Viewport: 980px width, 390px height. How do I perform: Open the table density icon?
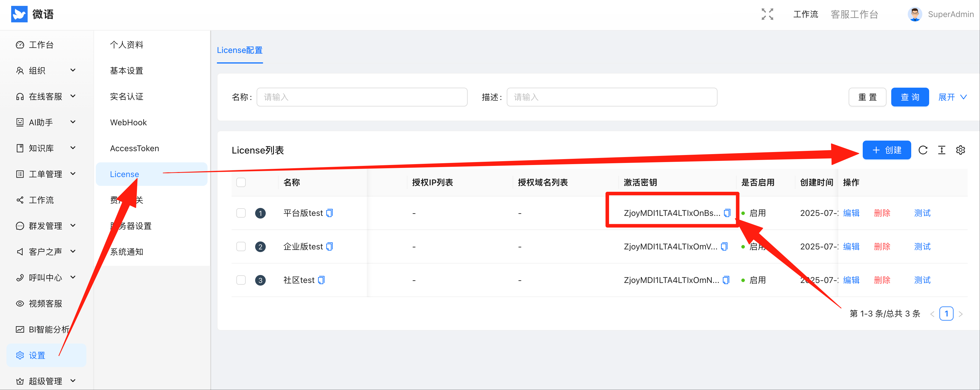(x=941, y=150)
